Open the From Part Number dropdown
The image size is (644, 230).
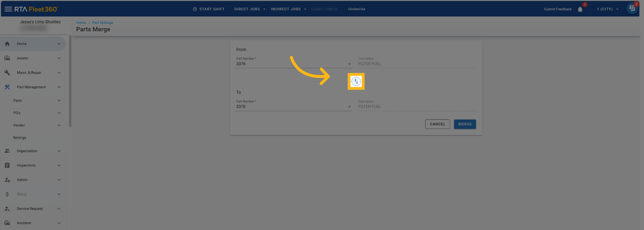point(349,64)
